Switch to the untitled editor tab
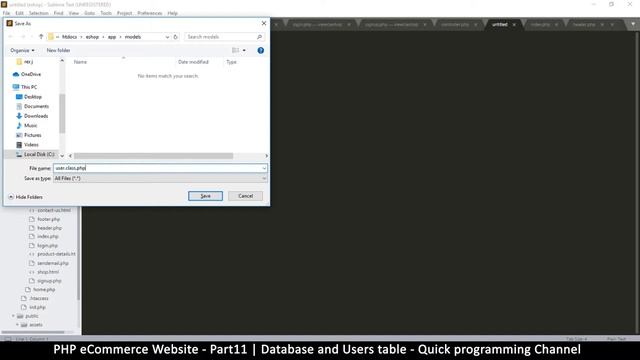The height and width of the screenshot is (360, 640). [x=500, y=24]
